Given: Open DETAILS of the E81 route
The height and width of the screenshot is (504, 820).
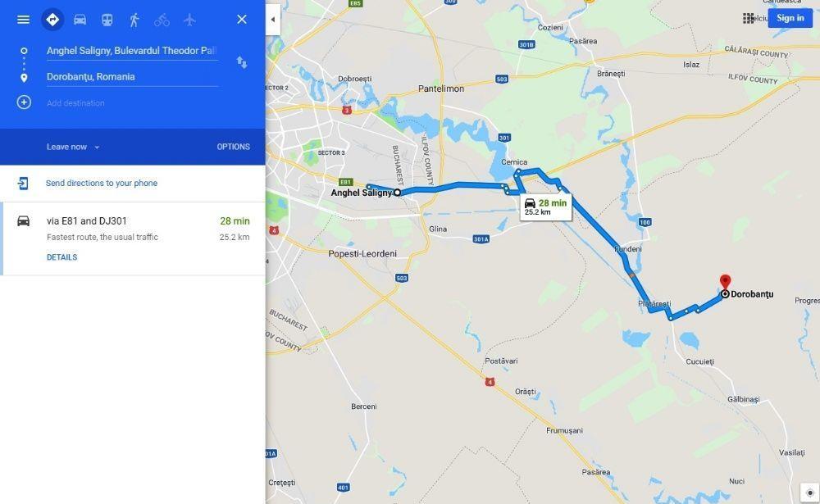Looking at the screenshot, I should pos(61,257).
